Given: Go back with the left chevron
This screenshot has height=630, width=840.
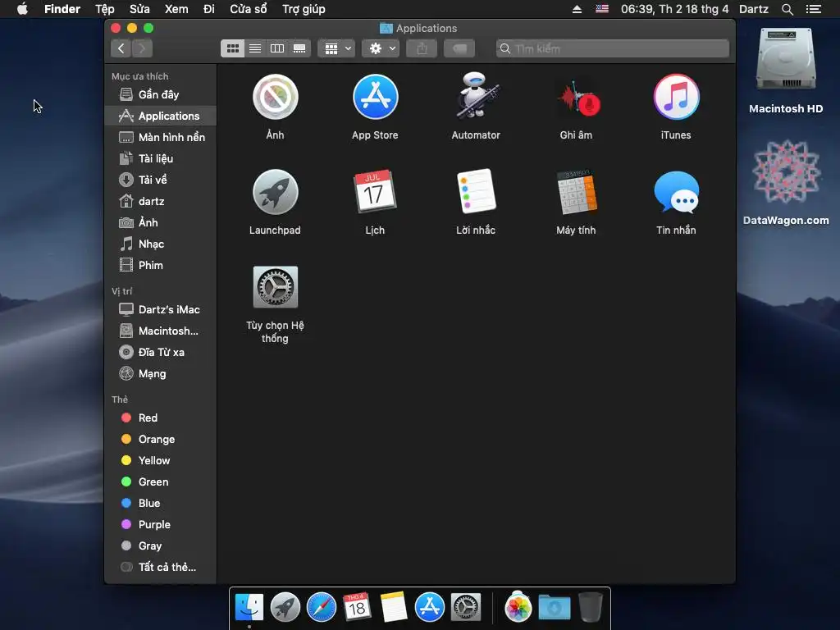Looking at the screenshot, I should pyautogui.click(x=121, y=48).
